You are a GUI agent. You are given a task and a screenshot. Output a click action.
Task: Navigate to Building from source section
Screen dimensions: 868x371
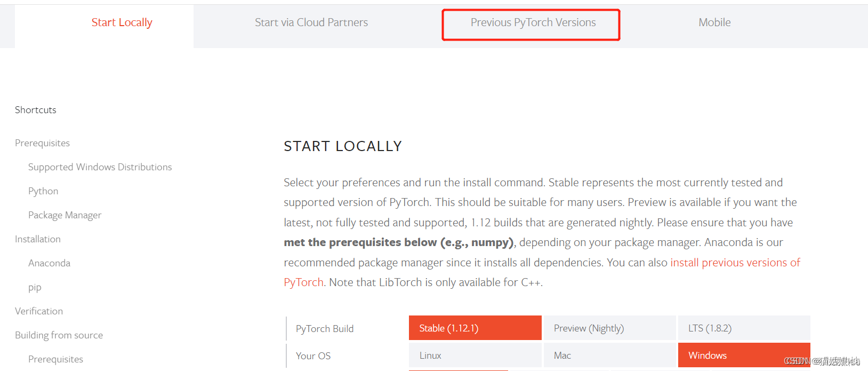click(x=59, y=335)
